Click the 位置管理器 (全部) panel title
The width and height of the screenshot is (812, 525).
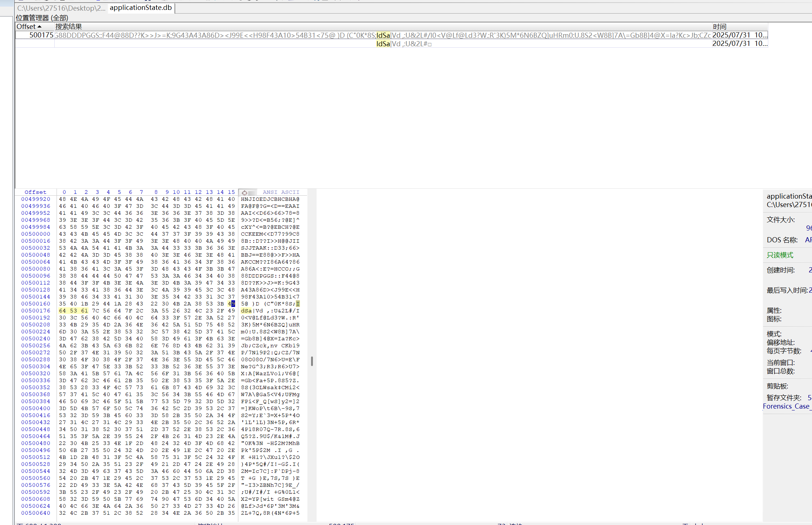click(x=42, y=18)
